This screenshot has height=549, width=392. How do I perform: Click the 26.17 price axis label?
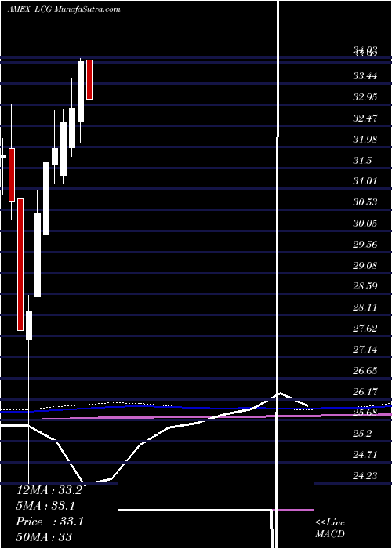[x=365, y=392]
